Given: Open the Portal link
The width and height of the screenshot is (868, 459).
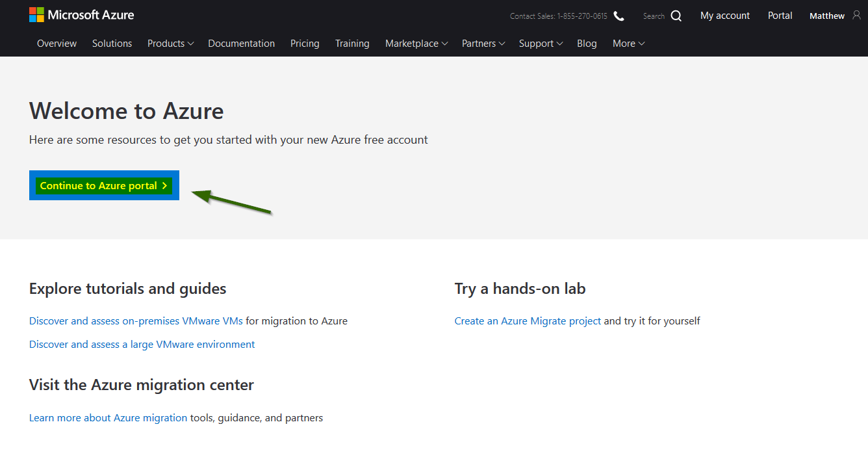Looking at the screenshot, I should point(780,15).
